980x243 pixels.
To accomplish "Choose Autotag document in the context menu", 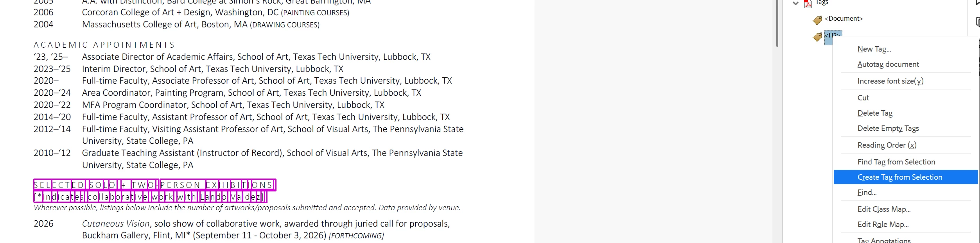I will pos(888,64).
